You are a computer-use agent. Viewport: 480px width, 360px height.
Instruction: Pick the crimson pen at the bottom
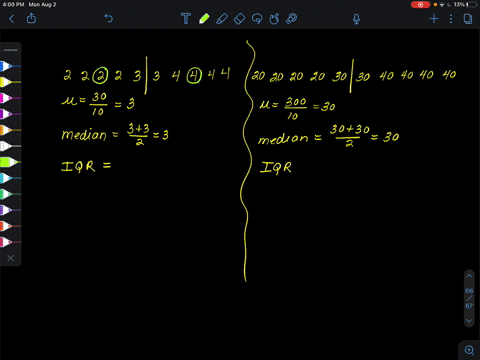(x=10, y=242)
